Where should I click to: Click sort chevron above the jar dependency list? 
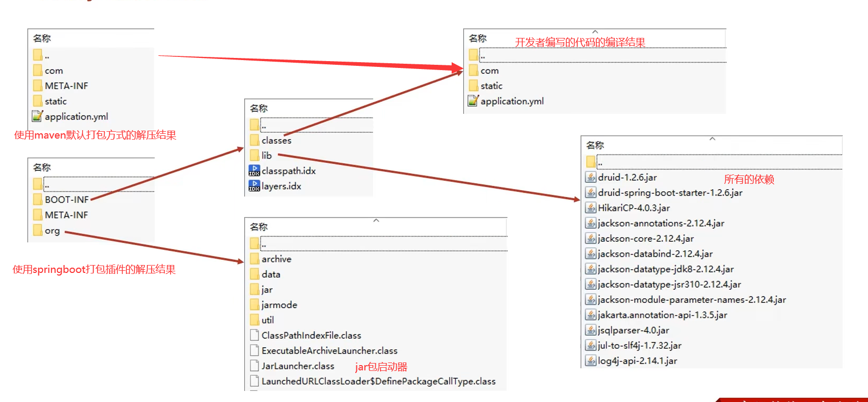712,139
